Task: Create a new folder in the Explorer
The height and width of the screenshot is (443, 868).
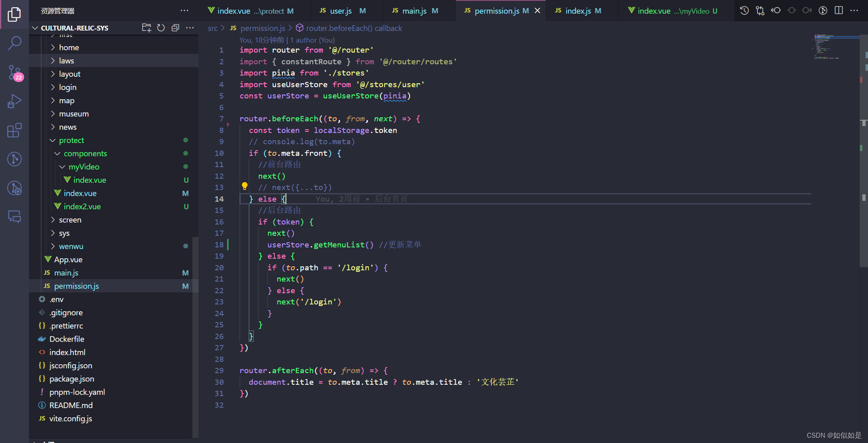Action: pyautogui.click(x=146, y=28)
